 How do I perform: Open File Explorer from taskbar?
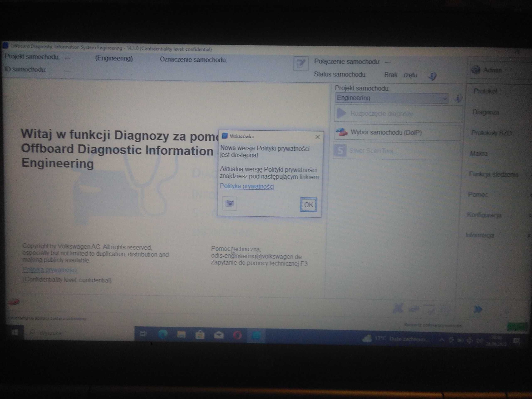(x=181, y=335)
